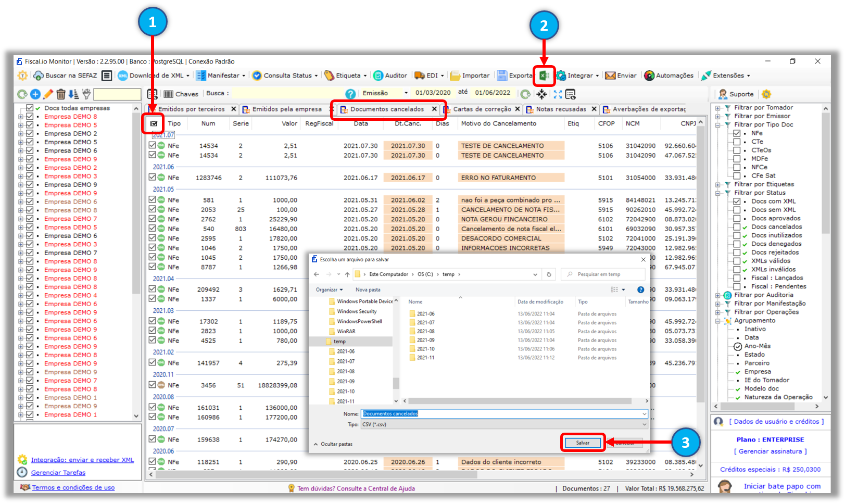
Task: Toggle checkbox of NFe row number 1283746
Action: [x=152, y=177]
